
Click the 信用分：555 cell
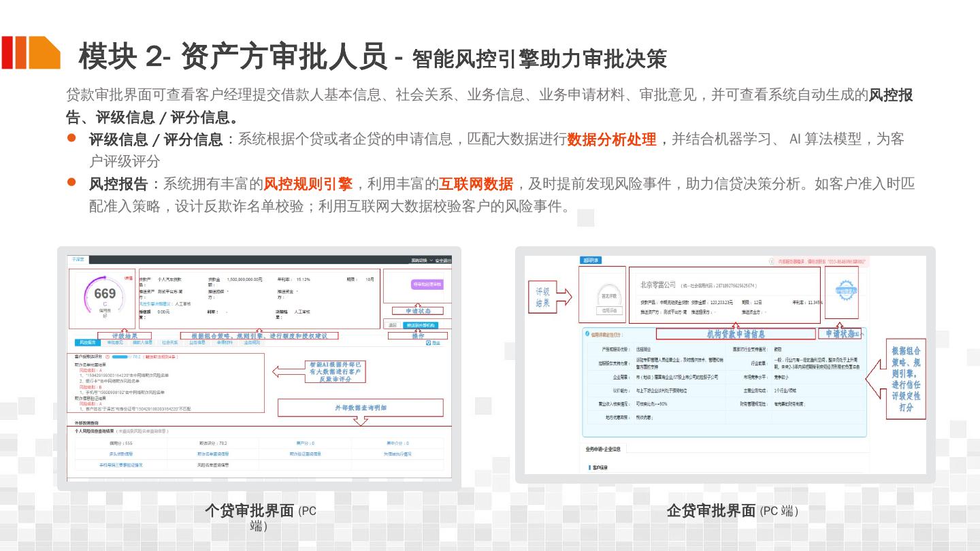pos(121,444)
